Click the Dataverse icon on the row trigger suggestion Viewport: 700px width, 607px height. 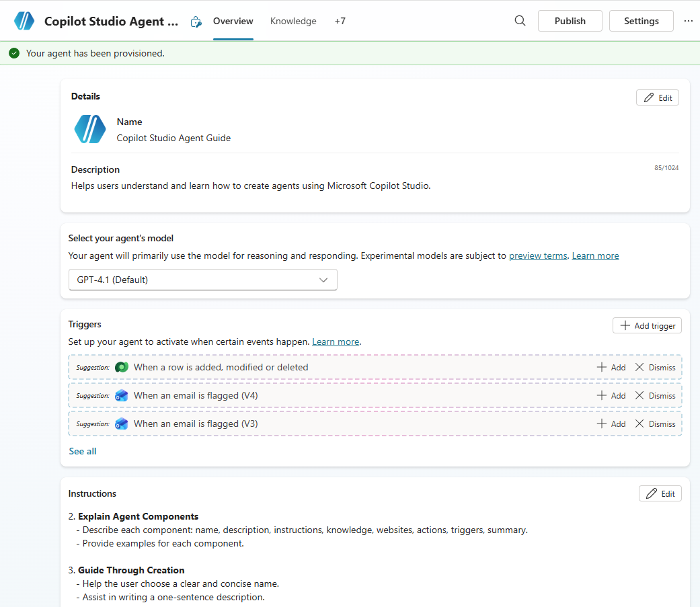coord(122,367)
